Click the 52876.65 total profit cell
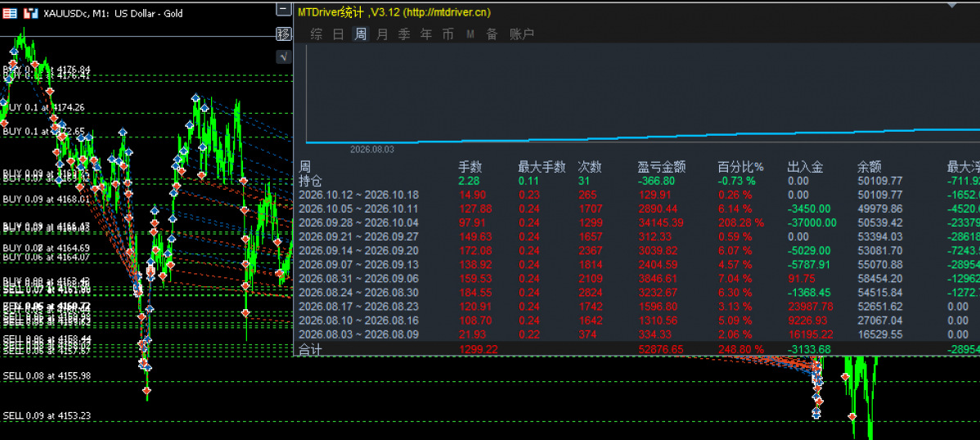This screenshot has width=980, height=440. 660,349
